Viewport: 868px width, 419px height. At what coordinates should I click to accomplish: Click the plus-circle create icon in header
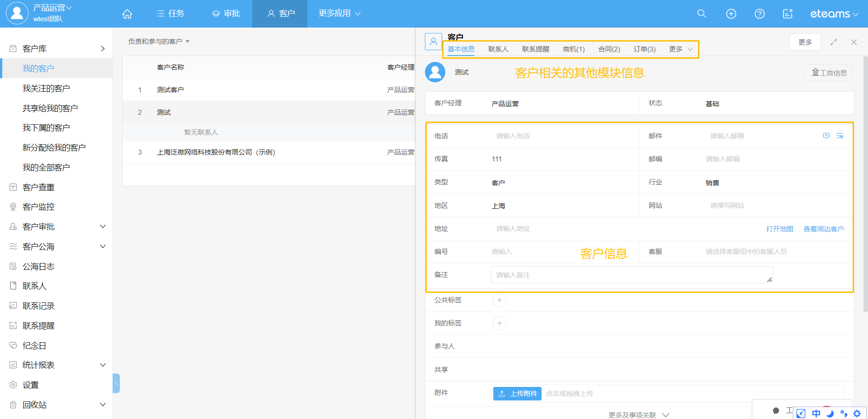click(731, 14)
